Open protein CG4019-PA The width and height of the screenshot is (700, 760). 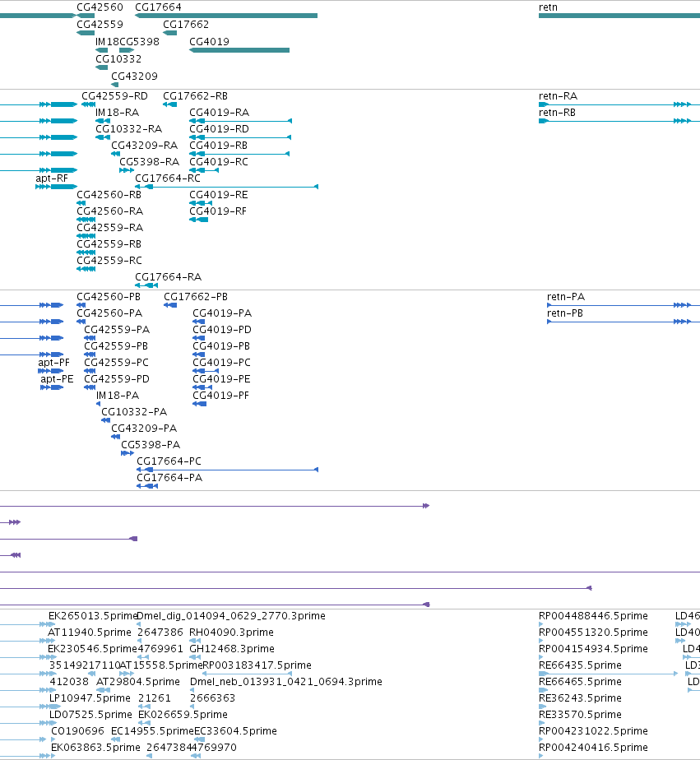click(x=222, y=313)
